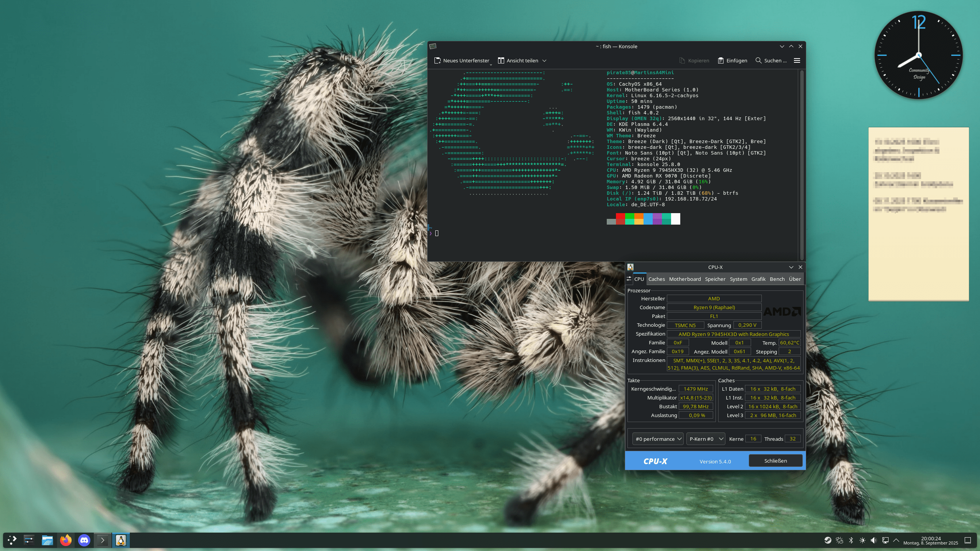Open the volume speaker tray icon
The image size is (980, 551).
[874, 540]
